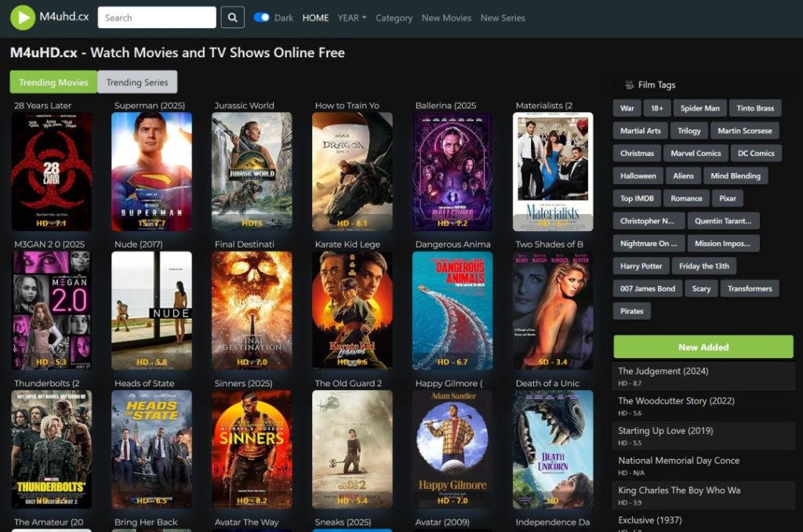Click the M4uhd.cx green play logo
This screenshot has height=532, width=803.
point(23,17)
